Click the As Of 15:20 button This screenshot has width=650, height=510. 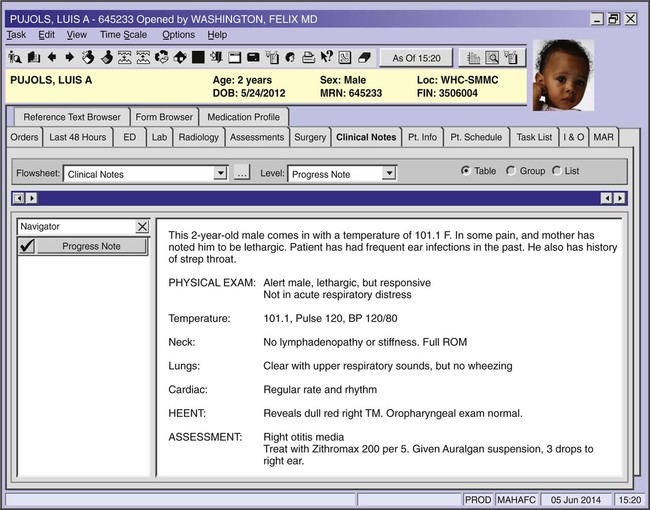(x=417, y=58)
